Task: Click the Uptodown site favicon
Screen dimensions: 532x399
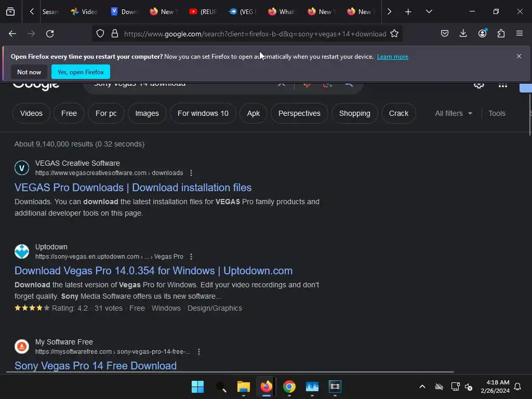Action: pos(22,251)
